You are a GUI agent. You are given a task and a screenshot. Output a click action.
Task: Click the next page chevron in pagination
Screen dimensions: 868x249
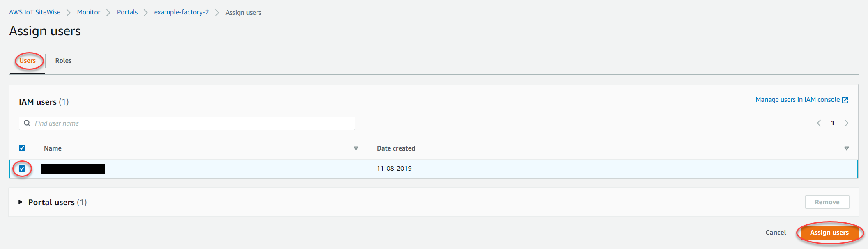tap(847, 123)
